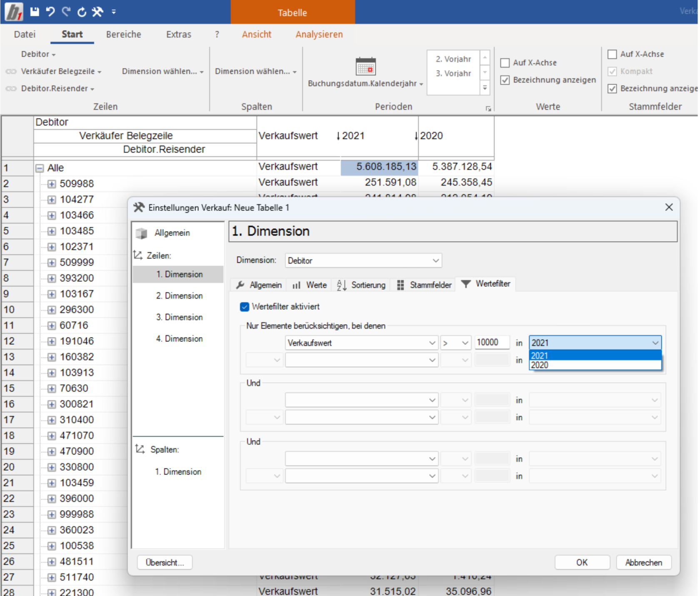Click the Abbrechen button
This screenshot has height=596, width=700.
coord(644,563)
